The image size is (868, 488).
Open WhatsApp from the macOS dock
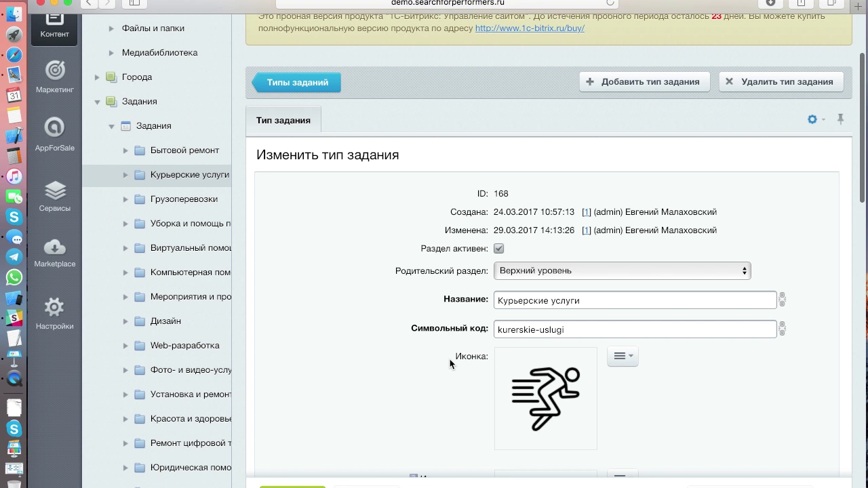click(14, 277)
